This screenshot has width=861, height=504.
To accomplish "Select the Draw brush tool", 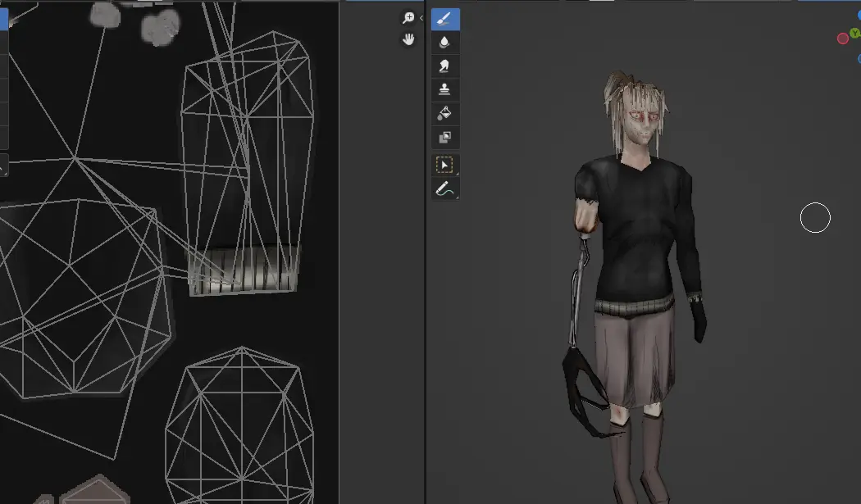I will (x=445, y=19).
